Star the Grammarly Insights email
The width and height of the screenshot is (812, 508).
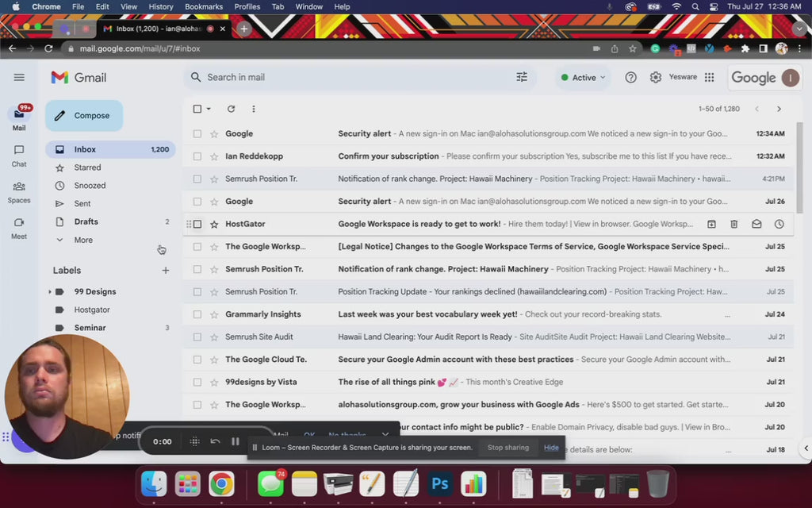point(214,314)
